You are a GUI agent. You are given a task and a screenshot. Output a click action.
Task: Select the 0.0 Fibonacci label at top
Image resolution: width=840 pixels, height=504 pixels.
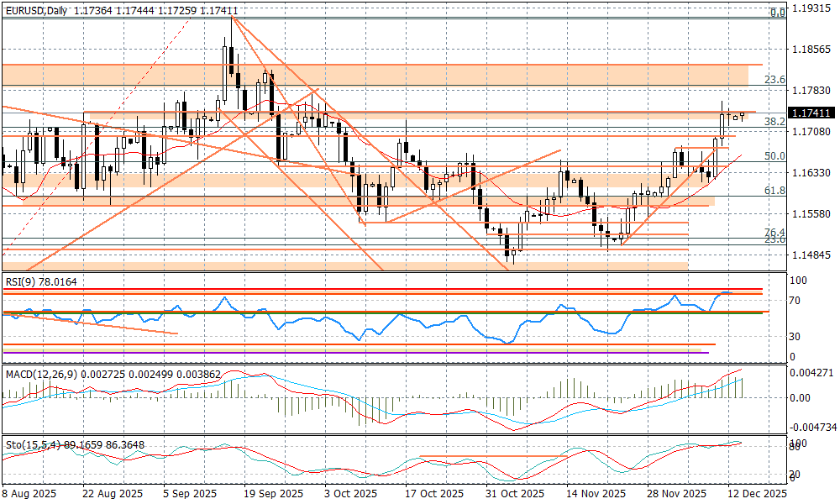(778, 13)
